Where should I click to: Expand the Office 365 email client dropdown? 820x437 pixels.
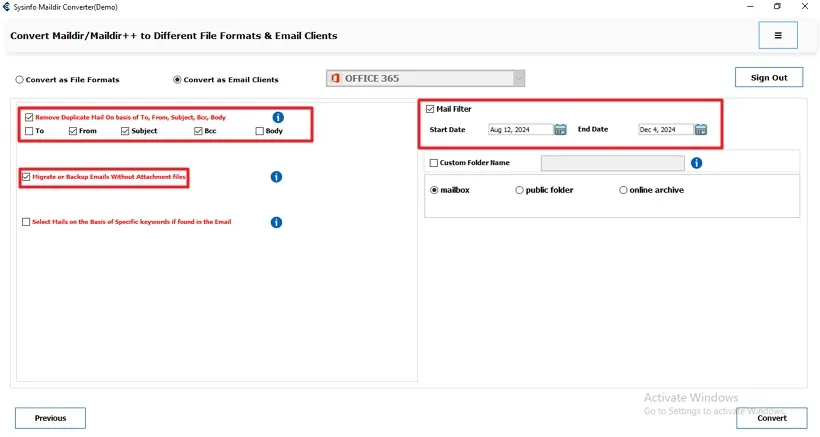pyautogui.click(x=518, y=79)
